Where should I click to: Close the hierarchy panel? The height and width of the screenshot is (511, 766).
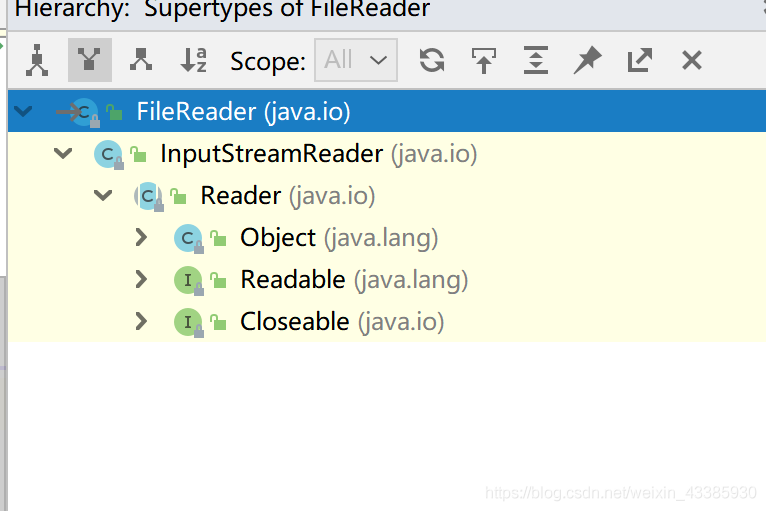[691, 61]
